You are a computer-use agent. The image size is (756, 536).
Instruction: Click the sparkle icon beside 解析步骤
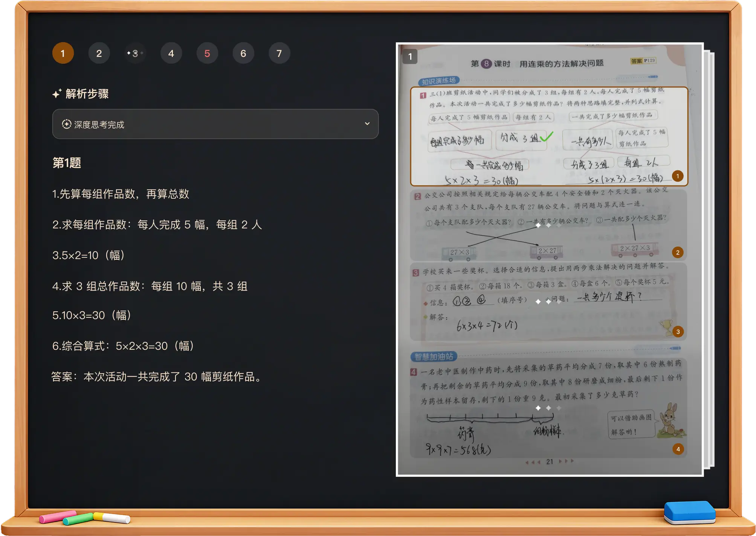[x=57, y=94]
